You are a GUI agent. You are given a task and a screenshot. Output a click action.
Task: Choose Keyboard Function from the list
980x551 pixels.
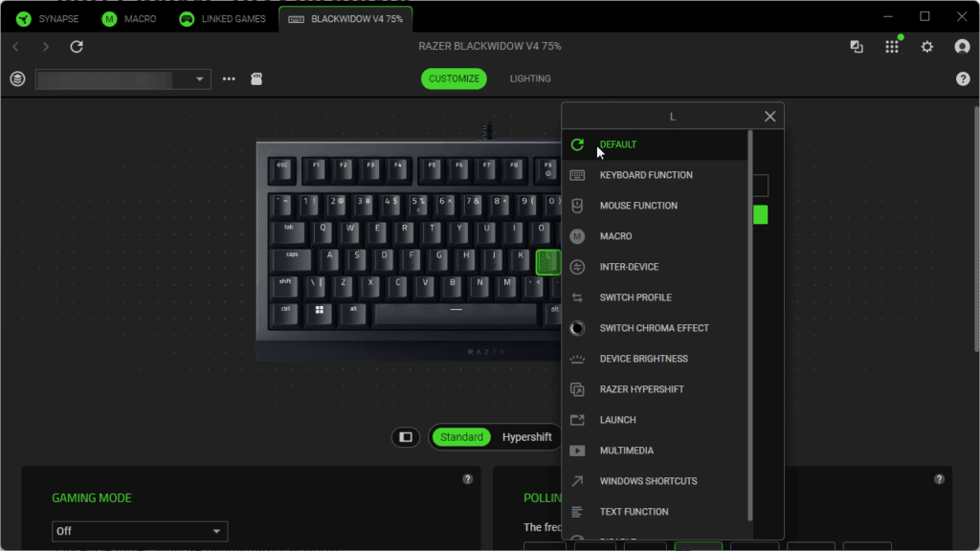655,175
